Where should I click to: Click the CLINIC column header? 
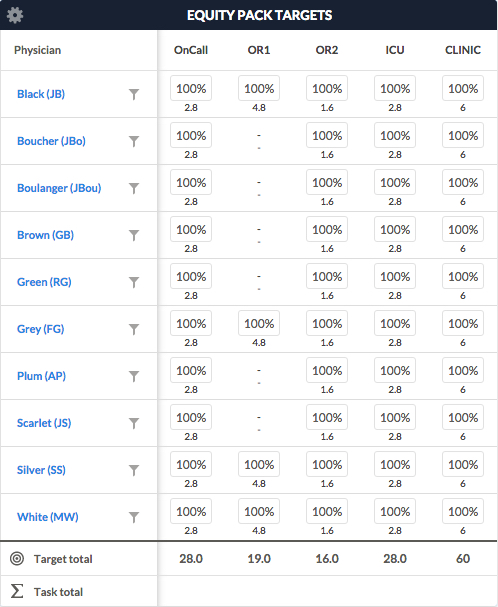(x=463, y=50)
